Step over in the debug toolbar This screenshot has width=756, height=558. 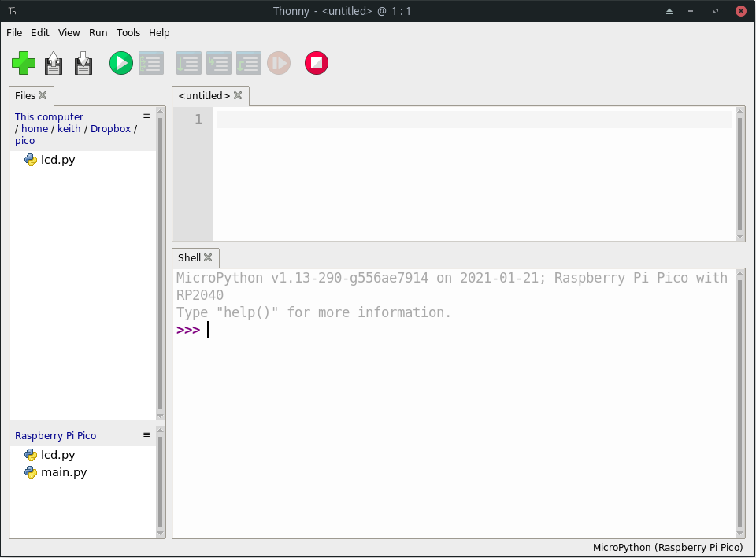point(189,63)
